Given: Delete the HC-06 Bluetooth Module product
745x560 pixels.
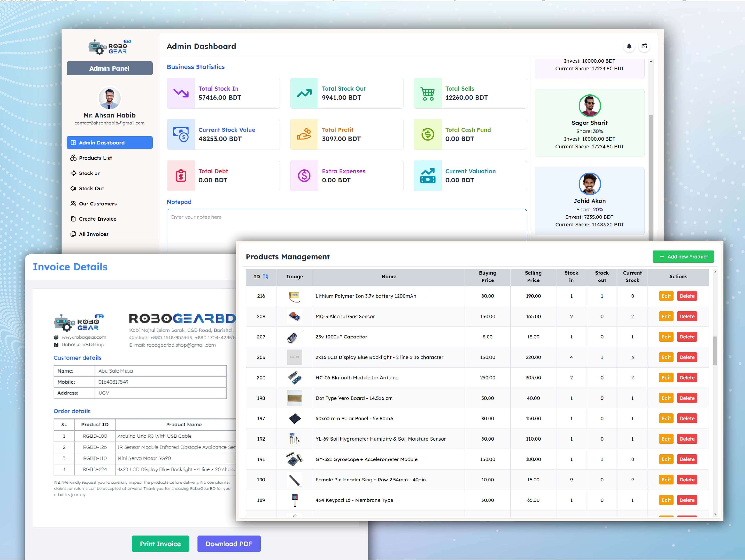Looking at the screenshot, I should 687,378.
